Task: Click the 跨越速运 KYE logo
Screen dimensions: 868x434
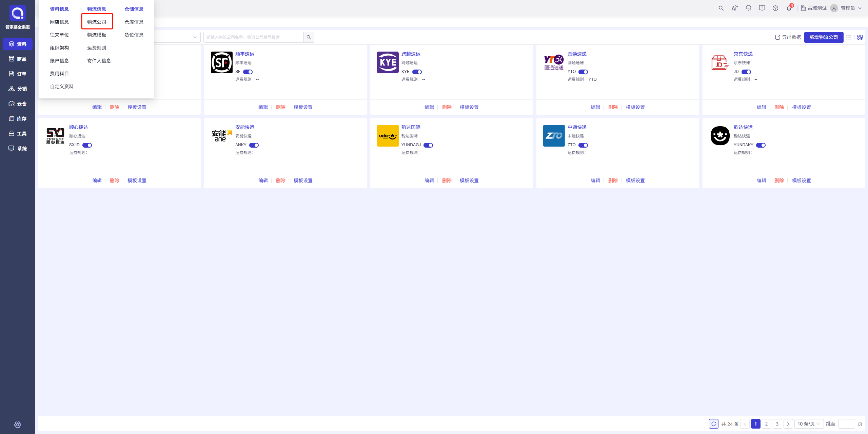Action: click(388, 62)
